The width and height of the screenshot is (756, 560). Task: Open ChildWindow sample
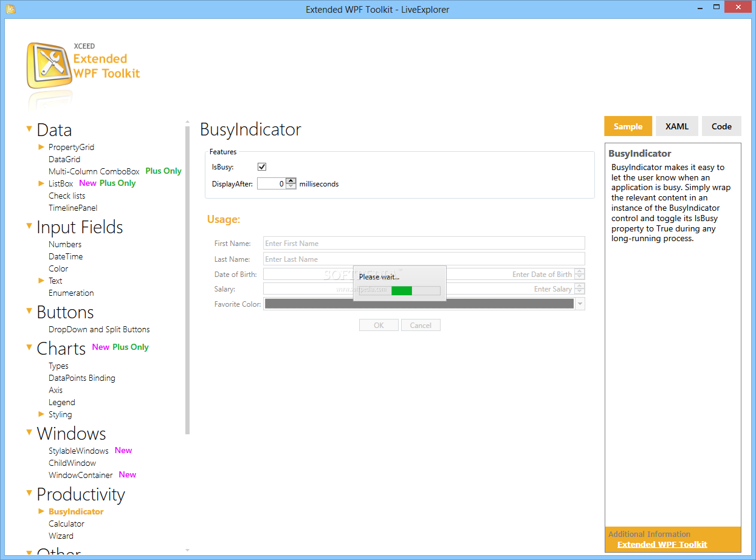point(72,463)
